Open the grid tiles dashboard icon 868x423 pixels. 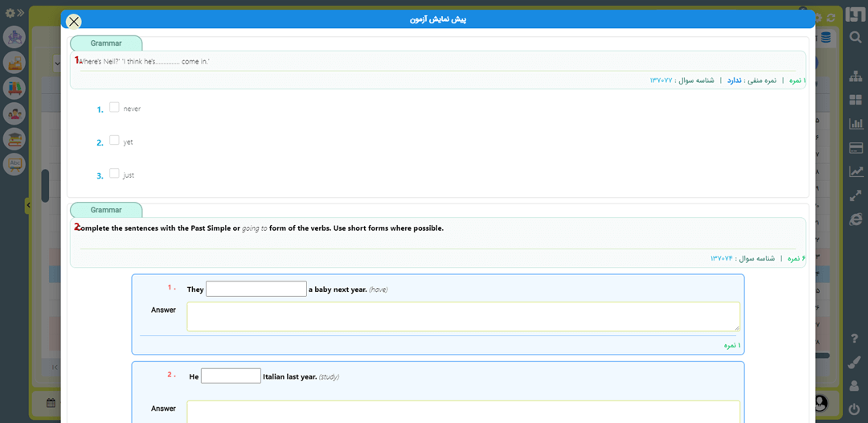855,101
